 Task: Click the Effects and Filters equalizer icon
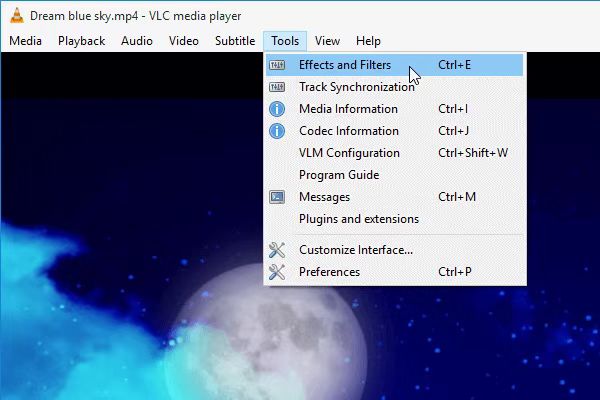pos(277,65)
